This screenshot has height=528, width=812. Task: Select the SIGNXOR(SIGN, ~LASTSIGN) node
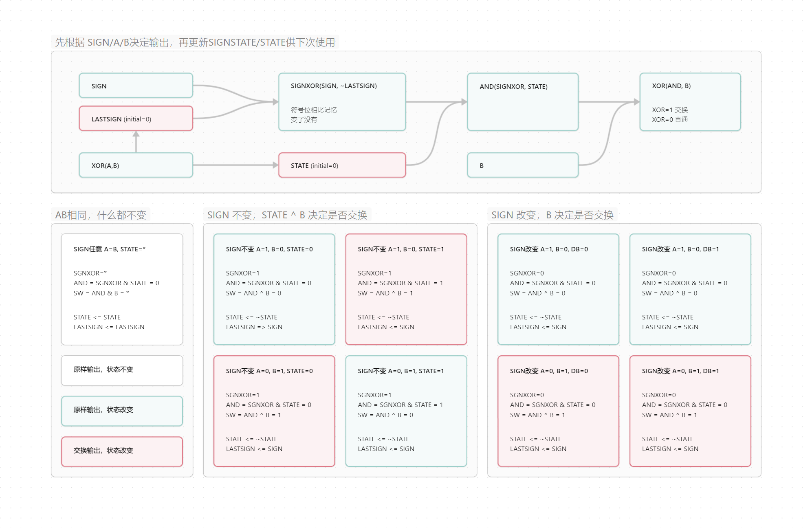tap(342, 102)
